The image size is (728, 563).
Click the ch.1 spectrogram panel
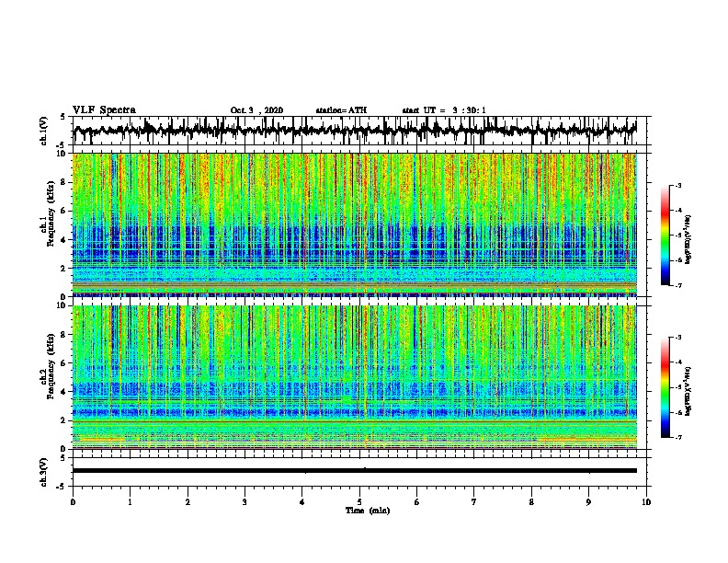click(x=355, y=224)
